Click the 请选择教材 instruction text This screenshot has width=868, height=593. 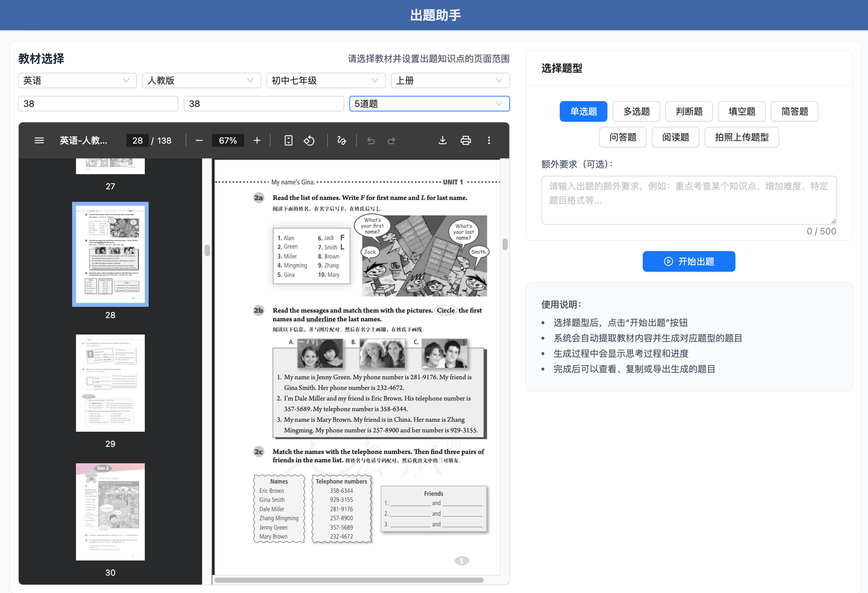click(429, 59)
